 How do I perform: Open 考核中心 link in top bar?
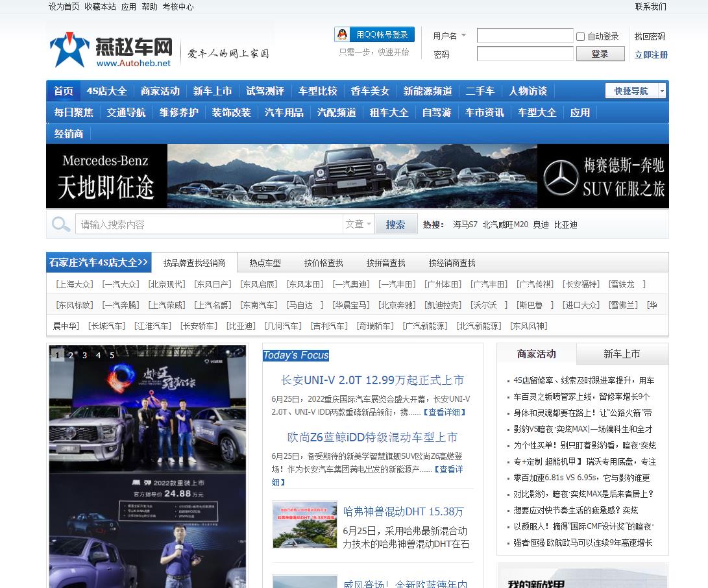click(178, 6)
